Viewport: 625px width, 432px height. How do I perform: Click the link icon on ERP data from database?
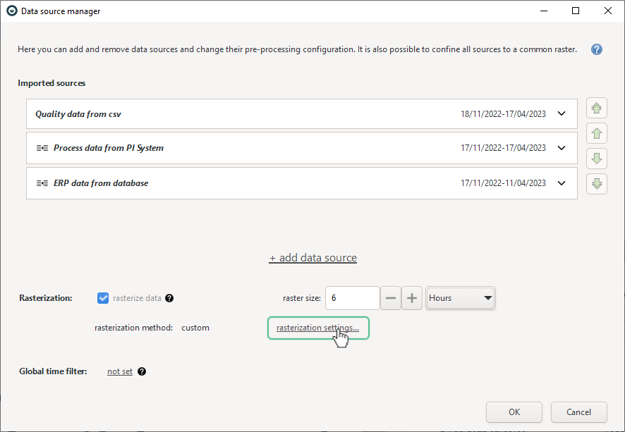coord(42,183)
